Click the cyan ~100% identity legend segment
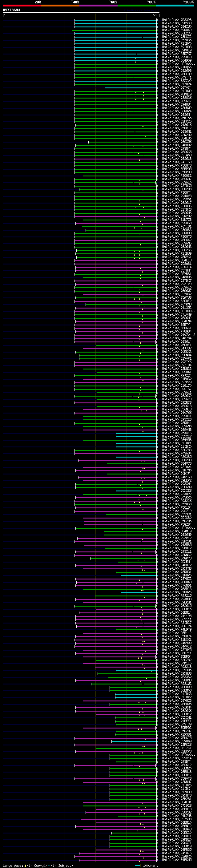This screenshot has width=197, height=868. (x=175, y=6)
